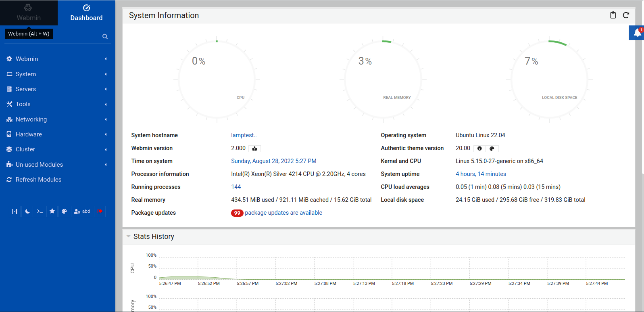Image resolution: width=644 pixels, height=312 pixels.
Task: Copy system information with clipboard icon
Action: pyautogui.click(x=613, y=15)
